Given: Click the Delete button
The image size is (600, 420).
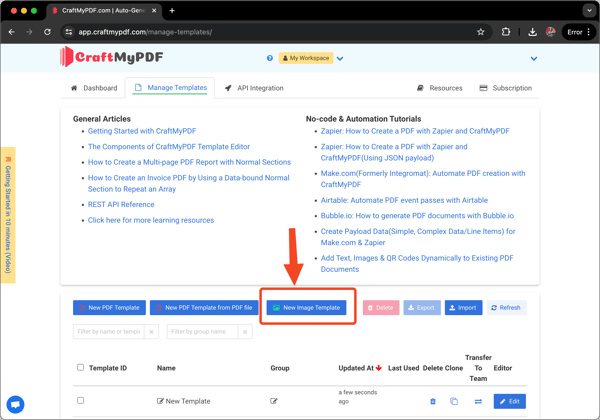Looking at the screenshot, I should pyautogui.click(x=381, y=308).
